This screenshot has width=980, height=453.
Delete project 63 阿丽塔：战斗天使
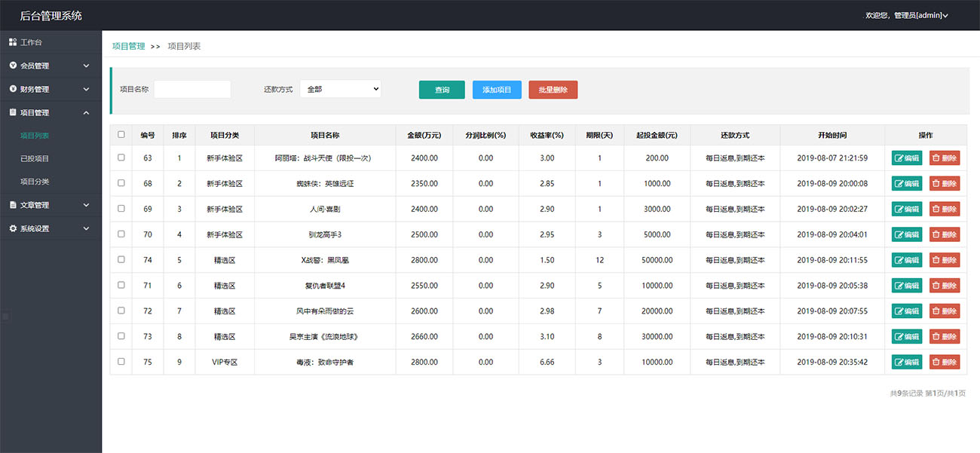945,158
